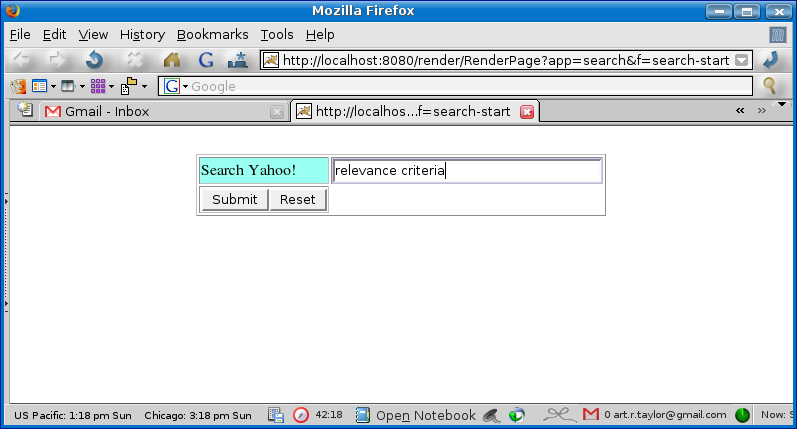Image resolution: width=797 pixels, height=429 pixels.
Task: Click the red timer icon in status bar
Action: [301, 415]
